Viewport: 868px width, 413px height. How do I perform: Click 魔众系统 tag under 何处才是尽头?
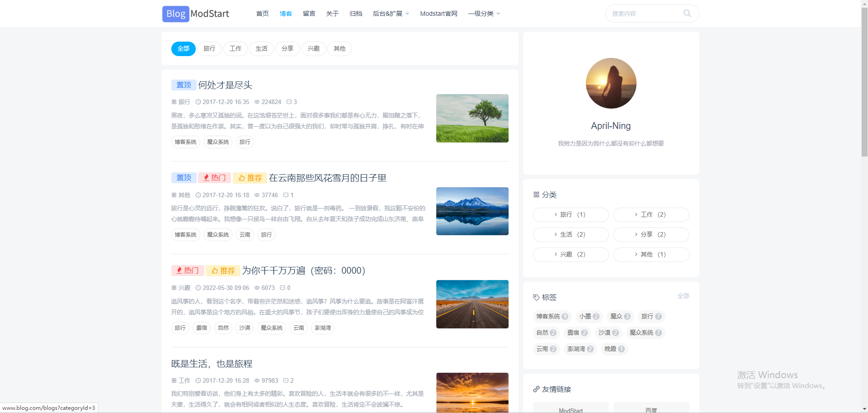point(218,142)
